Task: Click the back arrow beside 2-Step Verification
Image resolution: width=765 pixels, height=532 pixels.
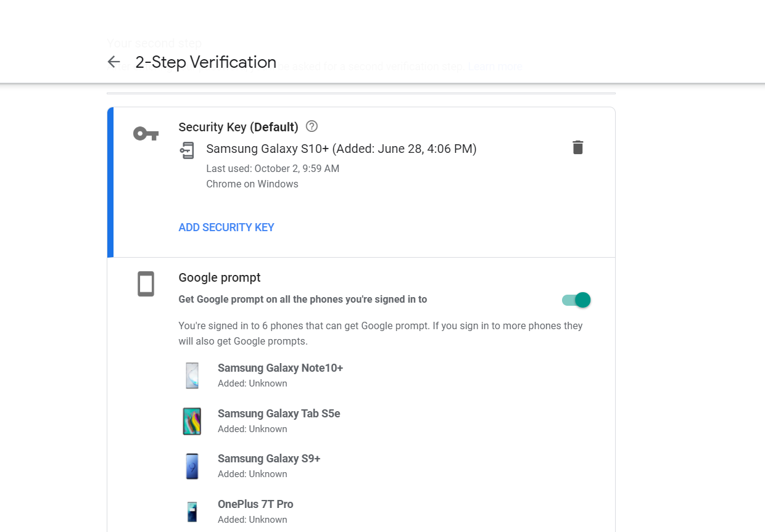Action: 114,62
